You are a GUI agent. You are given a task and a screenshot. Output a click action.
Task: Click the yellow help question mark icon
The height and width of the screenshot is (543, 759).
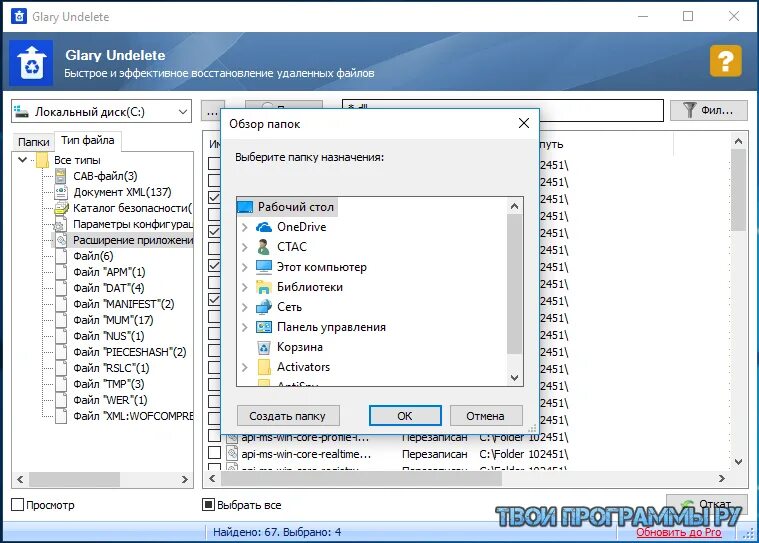click(x=725, y=61)
